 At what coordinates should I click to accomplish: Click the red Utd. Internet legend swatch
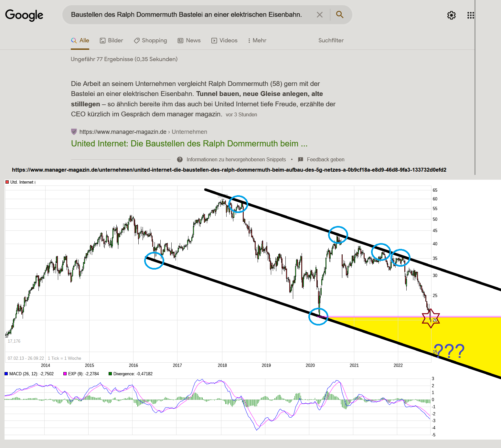[x=7, y=182]
